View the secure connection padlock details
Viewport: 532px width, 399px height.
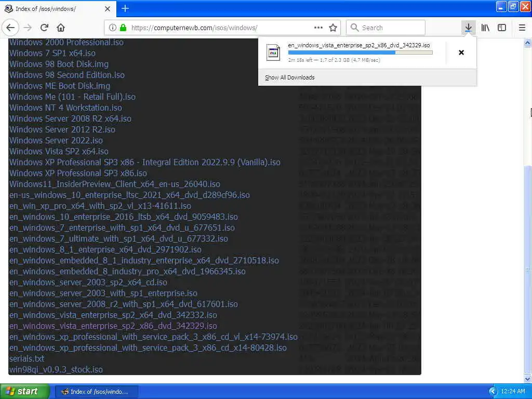pos(123,28)
